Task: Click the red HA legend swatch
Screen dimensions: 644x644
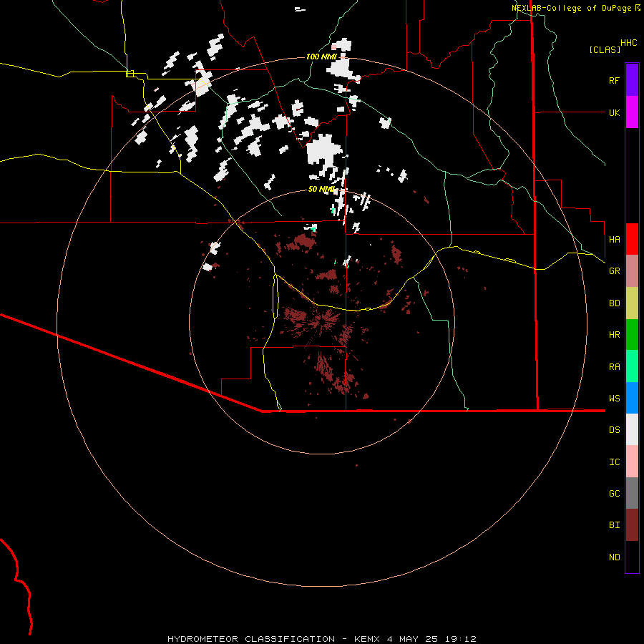Action: [x=632, y=239]
